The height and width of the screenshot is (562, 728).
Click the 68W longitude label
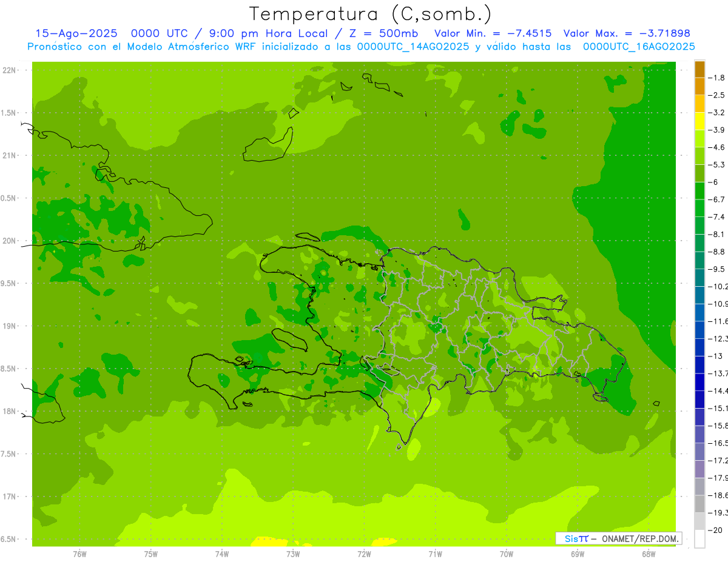649,554
